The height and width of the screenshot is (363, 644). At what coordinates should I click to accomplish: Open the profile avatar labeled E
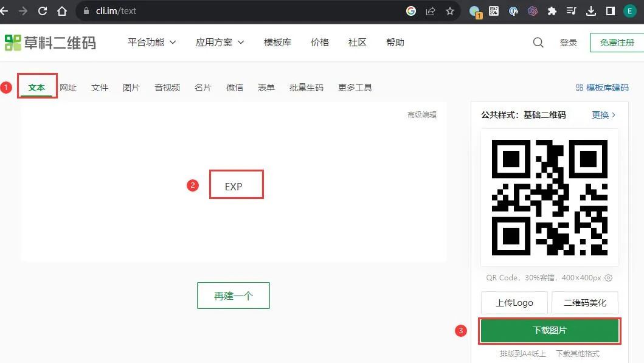629,11
